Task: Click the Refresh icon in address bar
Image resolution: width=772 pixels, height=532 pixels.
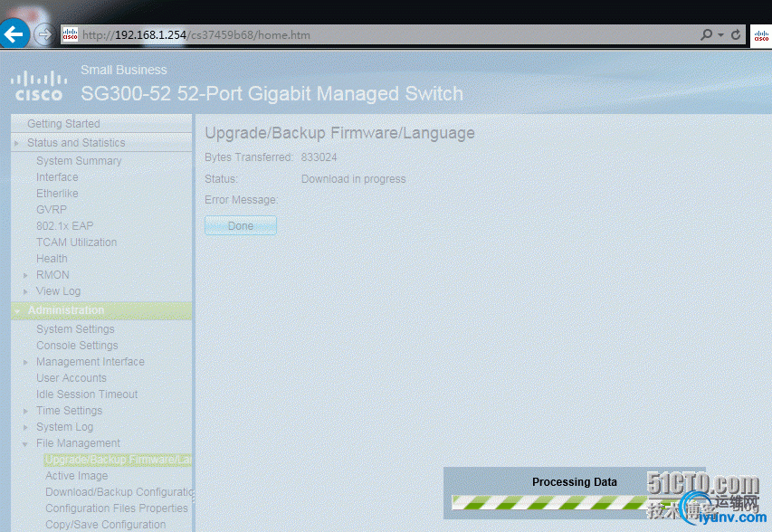Action: (736, 34)
